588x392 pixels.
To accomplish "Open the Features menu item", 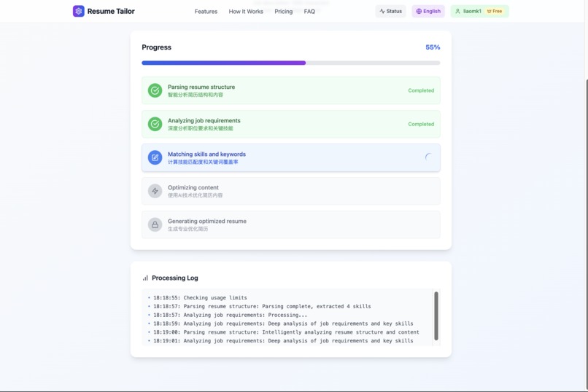I will tap(206, 12).
